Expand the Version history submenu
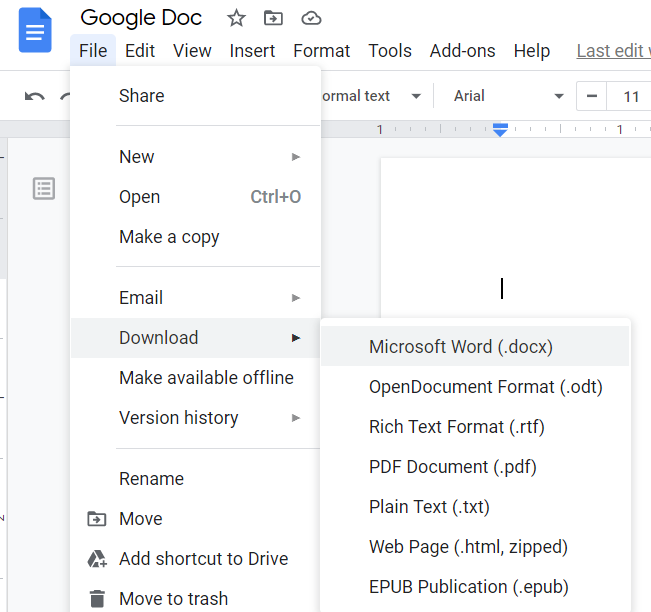This screenshot has width=651, height=612. [x=196, y=418]
